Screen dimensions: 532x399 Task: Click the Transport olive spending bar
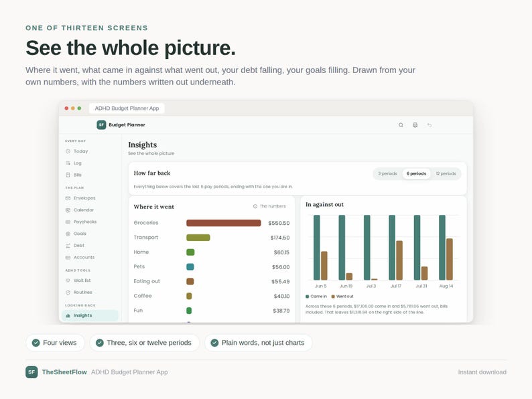198,238
